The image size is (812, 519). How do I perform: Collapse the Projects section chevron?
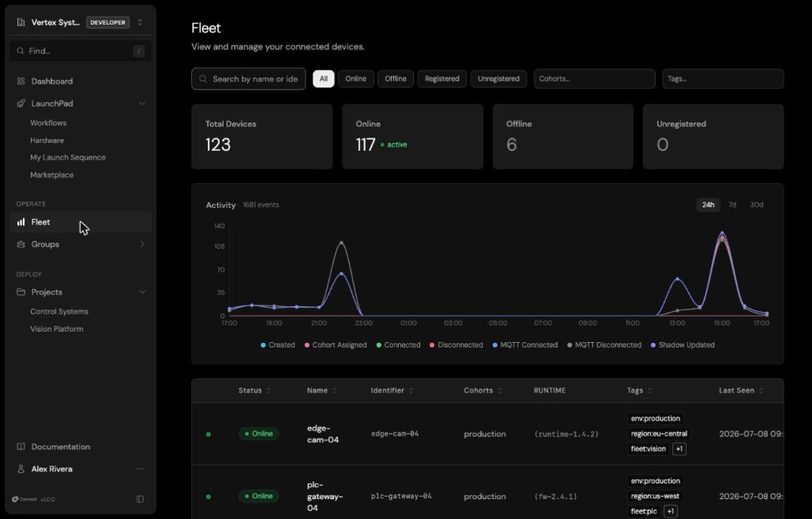142,292
